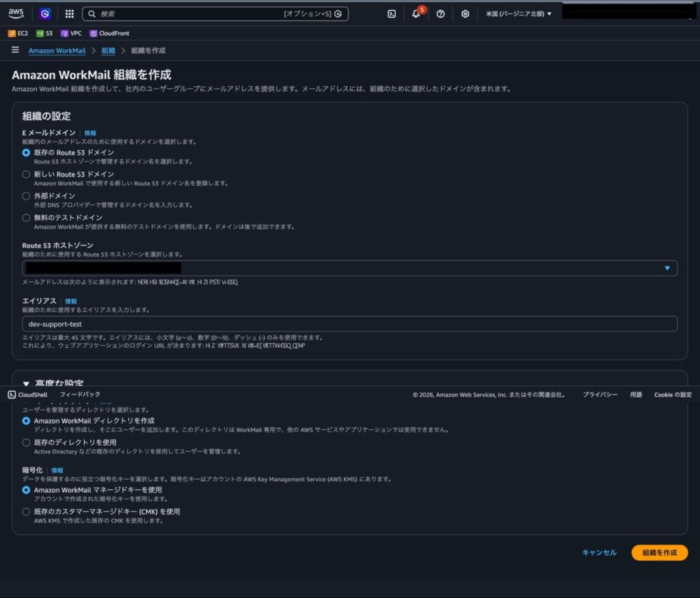Toggle the hamburger side navigation menu
The height and width of the screenshot is (598, 700).
point(15,50)
